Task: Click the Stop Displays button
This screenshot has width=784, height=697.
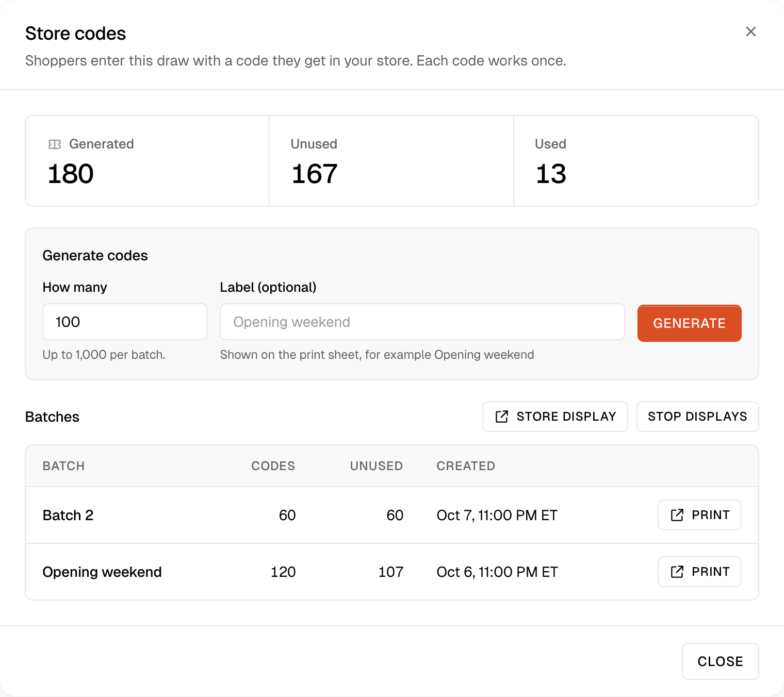Action: tap(697, 417)
